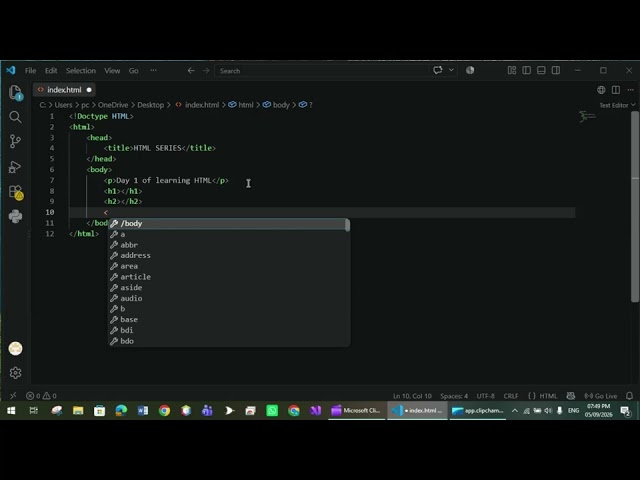Image resolution: width=640 pixels, height=480 pixels.
Task: Toggle the Primary Side Bar
Action: point(527,70)
